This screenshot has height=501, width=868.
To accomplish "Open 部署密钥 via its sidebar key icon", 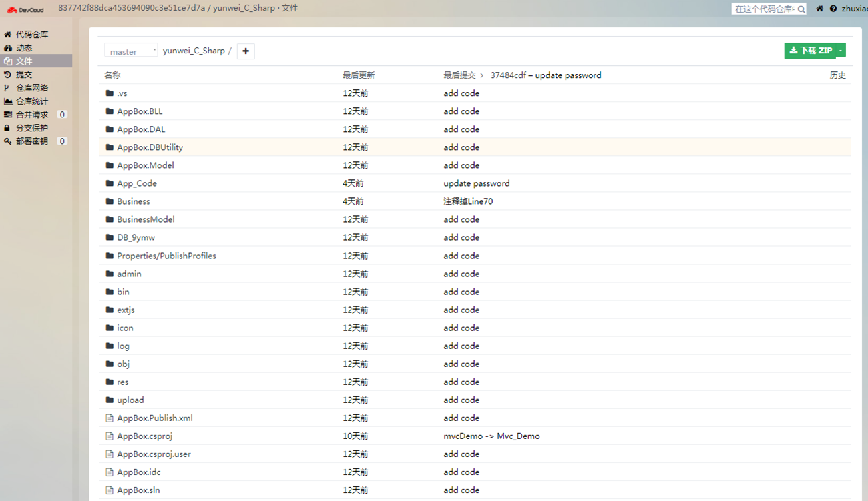I will click(x=8, y=141).
